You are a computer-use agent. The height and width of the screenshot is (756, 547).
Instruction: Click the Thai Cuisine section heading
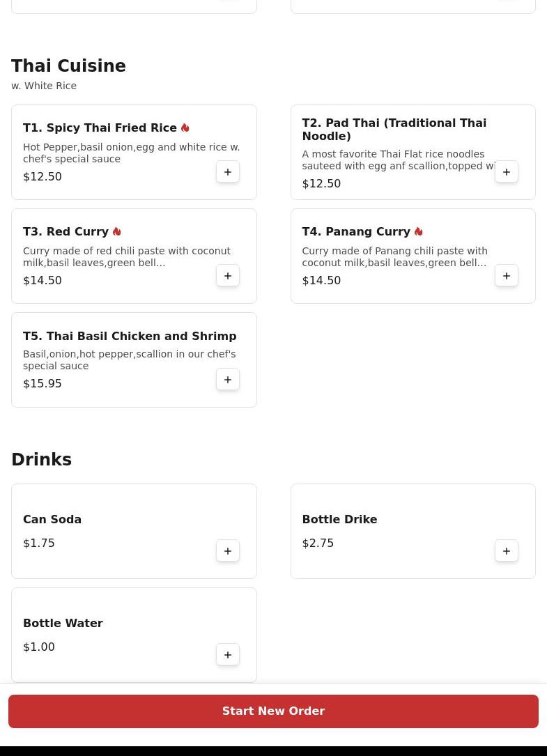[68, 66]
